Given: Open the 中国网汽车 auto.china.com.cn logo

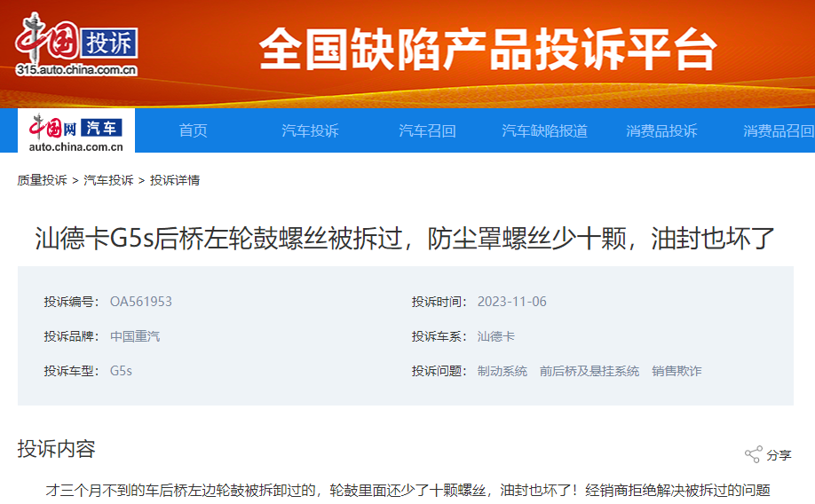Looking at the screenshot, I should tap(75, 131).
